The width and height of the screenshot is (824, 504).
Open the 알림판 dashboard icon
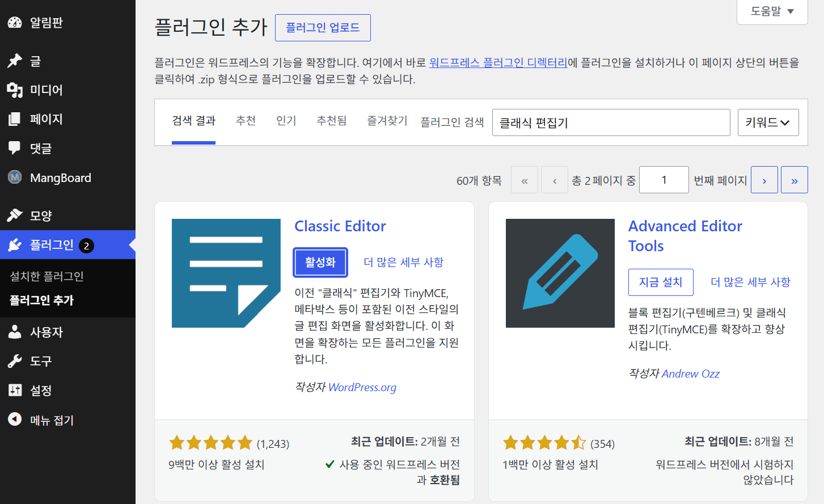pos(15,23)
